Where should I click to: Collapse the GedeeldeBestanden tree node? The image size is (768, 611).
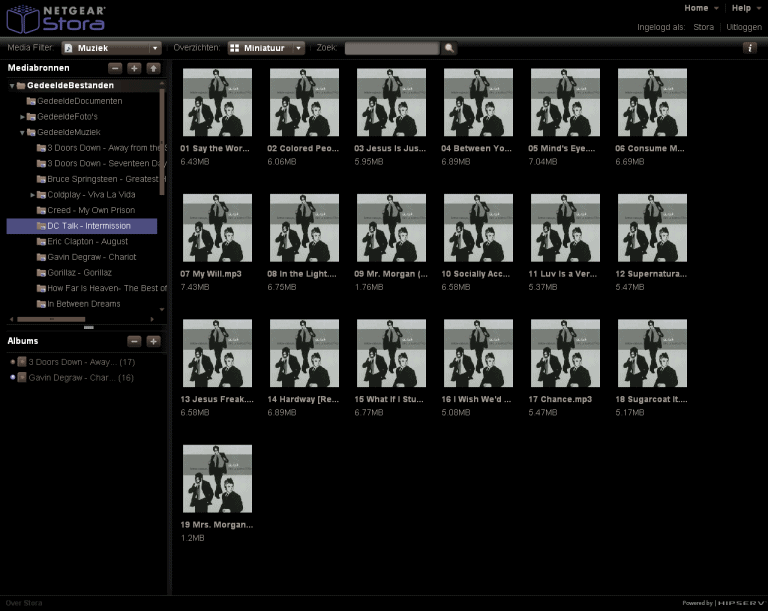pyautogui.click(x=12, y=86)
